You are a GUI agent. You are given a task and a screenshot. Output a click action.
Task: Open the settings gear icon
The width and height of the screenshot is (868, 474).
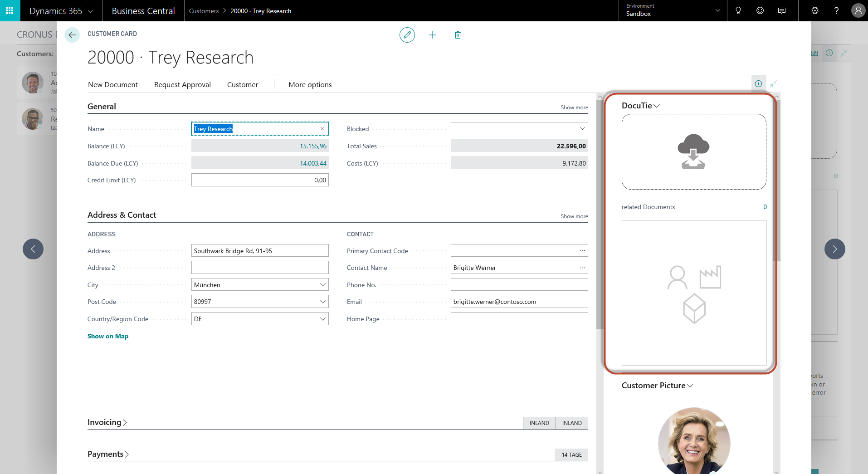click(x=815, y=10)
